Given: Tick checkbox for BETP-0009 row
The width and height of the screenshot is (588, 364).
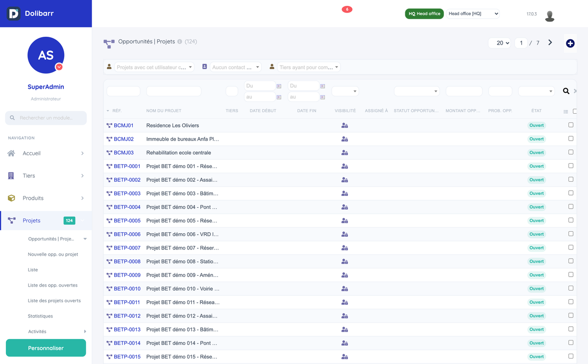Looking at the screenshot, I should tap(571, 275).
